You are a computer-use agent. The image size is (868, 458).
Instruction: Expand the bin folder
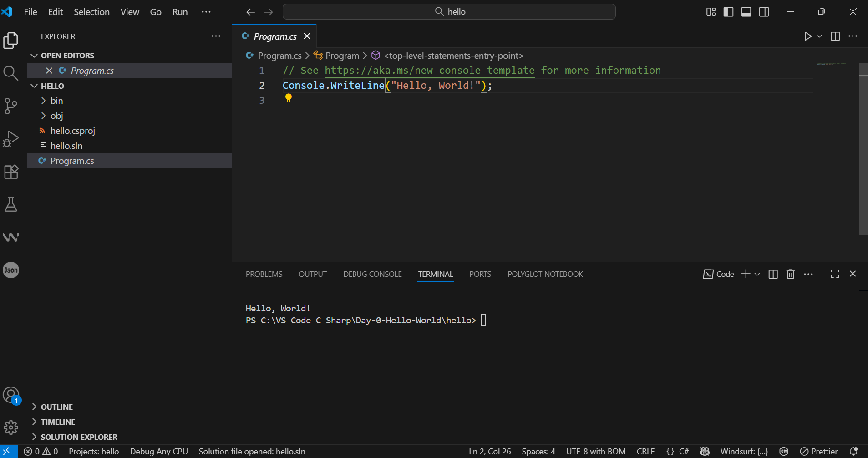[x=56, y=101]
